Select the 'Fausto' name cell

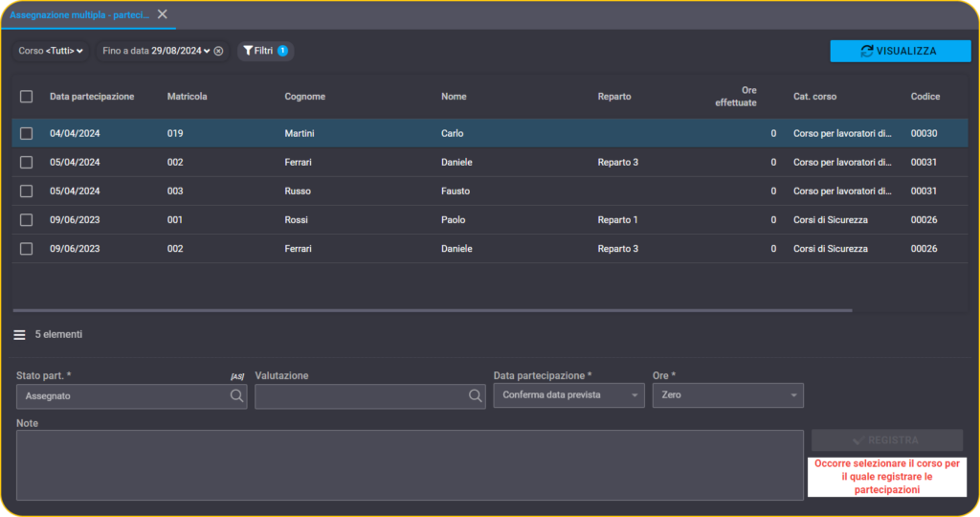pyautogui.click(x=455, y=191)
